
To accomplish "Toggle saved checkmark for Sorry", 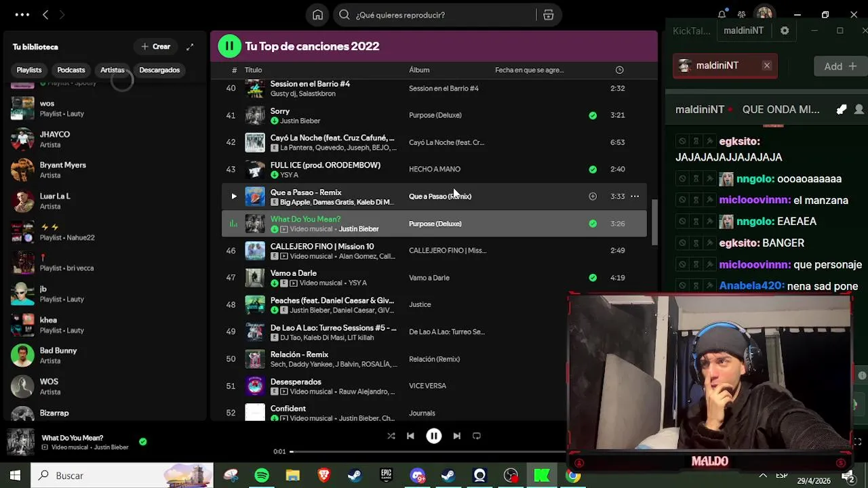I will tap(593, 115).
